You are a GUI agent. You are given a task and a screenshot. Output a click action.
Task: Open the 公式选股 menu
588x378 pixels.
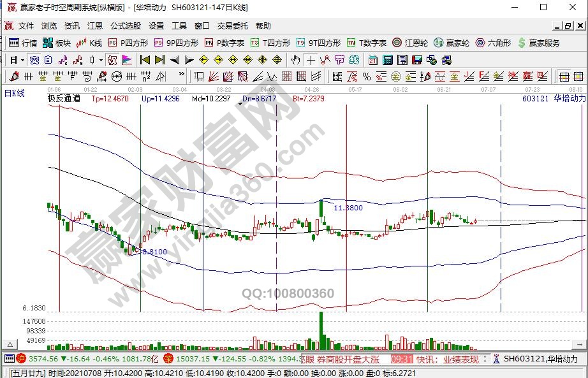click(x=126, y=26)
